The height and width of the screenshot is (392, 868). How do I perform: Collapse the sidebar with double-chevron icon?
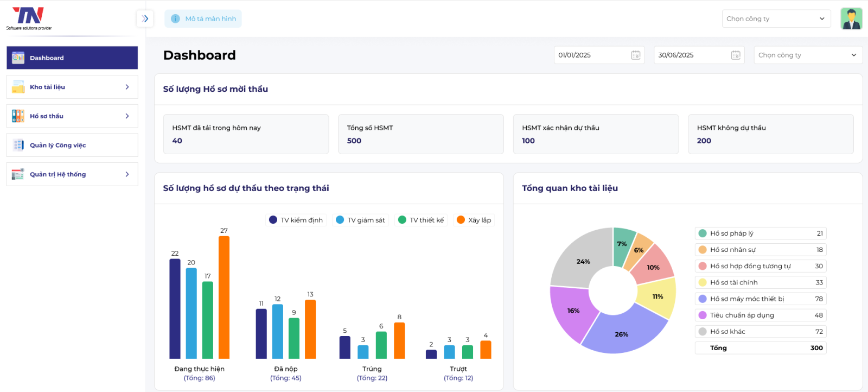coord(145,18)
